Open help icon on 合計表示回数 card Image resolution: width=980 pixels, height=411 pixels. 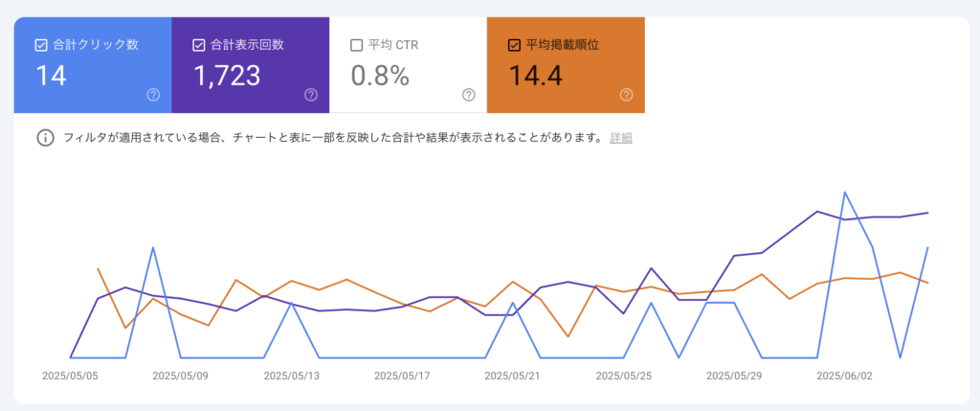pyautogui.click(x=311, y=95)
